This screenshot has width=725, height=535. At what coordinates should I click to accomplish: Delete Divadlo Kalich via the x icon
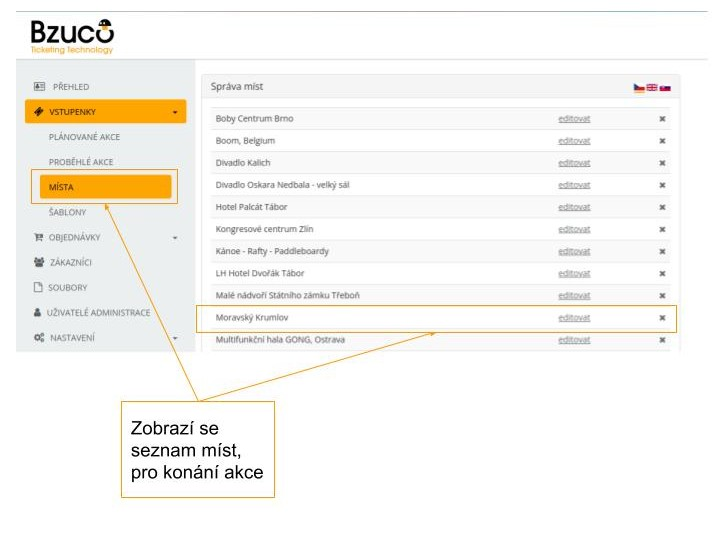tap(662, 163)
